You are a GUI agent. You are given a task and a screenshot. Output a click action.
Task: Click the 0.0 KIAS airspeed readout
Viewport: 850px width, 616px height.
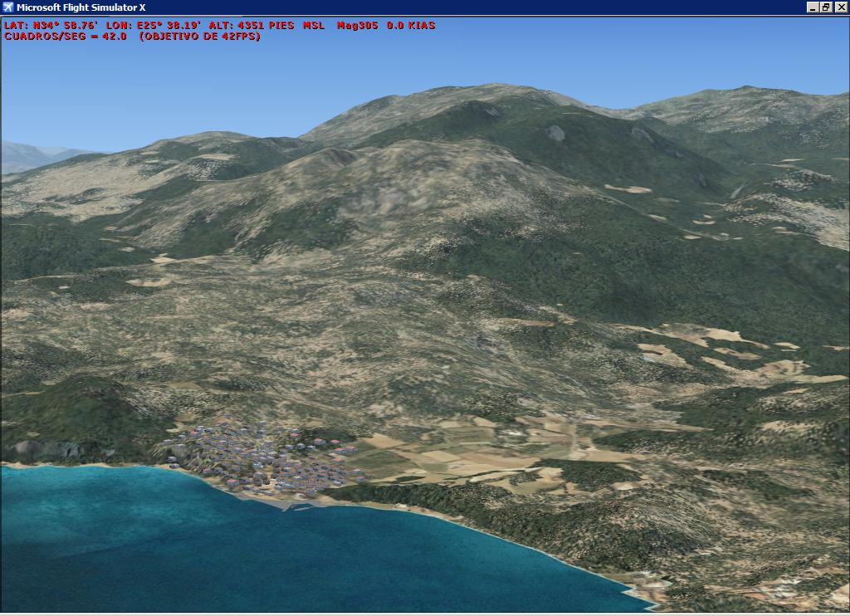coord(410,25)
